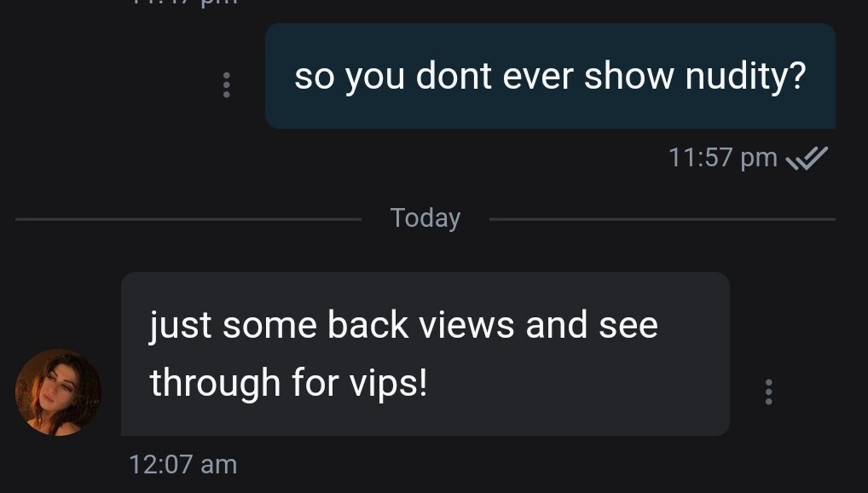The height and width of the screenshot is (493, 868).
Task: Open three-dot menu beside the nudity question message
Action: point(227,84)
